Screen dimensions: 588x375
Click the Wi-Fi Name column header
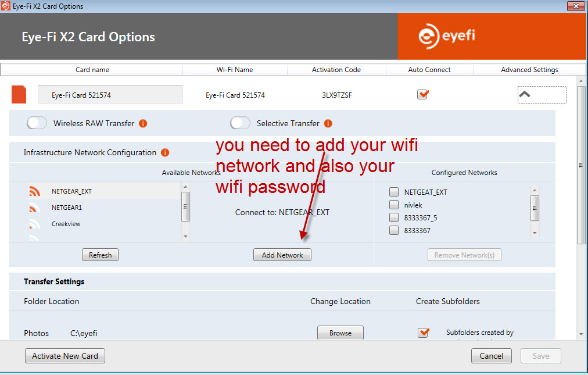coord(235,69)
